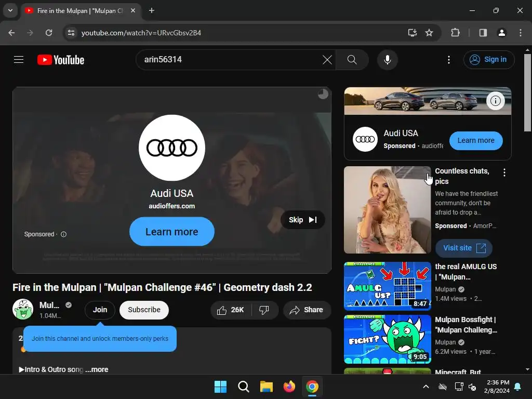The image size is (532, 399).
Task: Click the Audi logo in video ad
Action: tap(171, 148)
